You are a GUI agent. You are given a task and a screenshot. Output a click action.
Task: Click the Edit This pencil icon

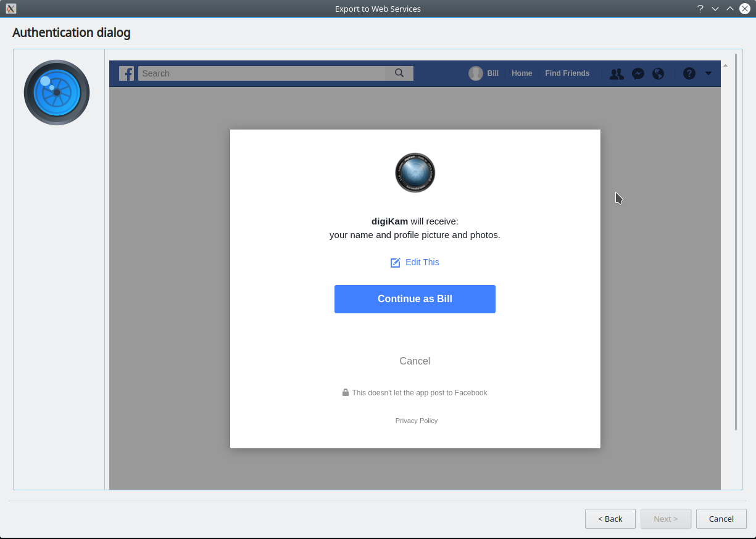click(396, 263)
